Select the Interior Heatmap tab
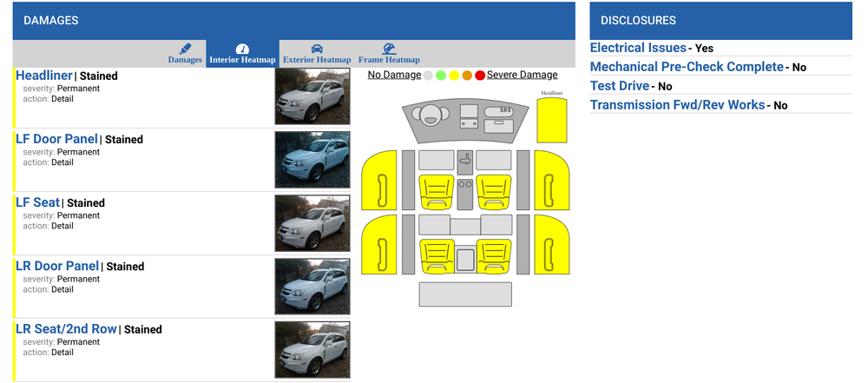868x383 pixels. coord(242,54)
